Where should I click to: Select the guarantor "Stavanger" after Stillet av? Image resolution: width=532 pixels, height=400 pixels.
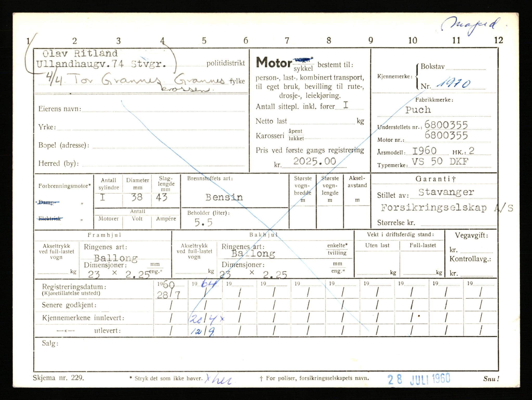(x=446, y=192)
